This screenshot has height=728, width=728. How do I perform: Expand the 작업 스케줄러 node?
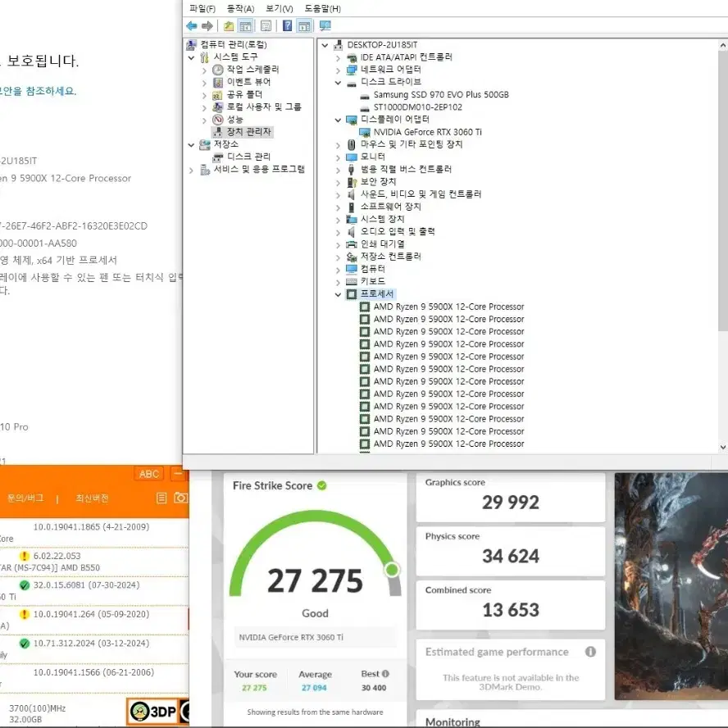pos(204,71)
